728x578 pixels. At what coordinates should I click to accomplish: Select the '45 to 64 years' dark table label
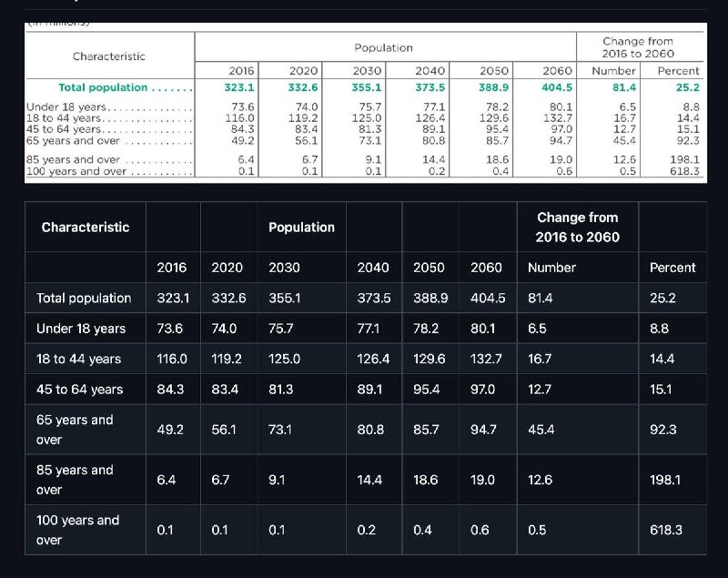point(79,390)
